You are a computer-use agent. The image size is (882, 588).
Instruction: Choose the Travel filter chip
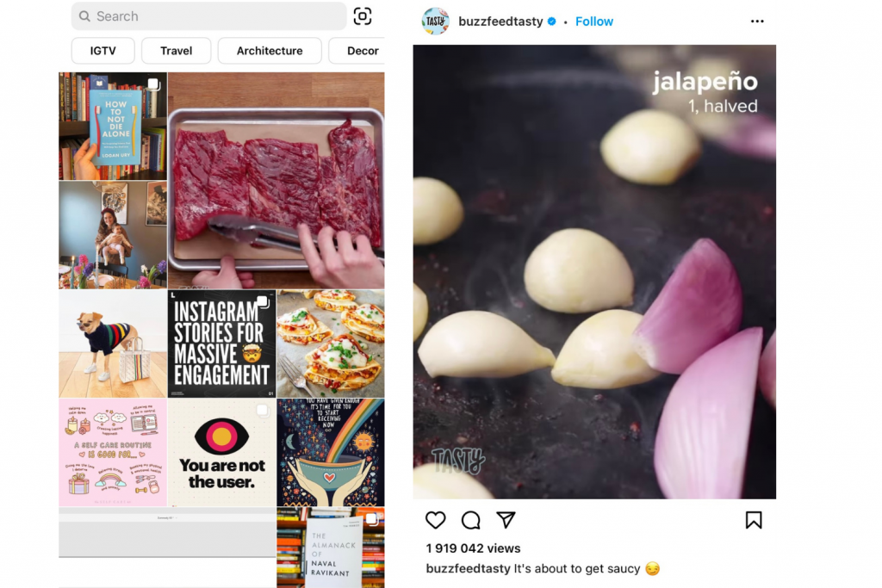(x=176, y=50)
